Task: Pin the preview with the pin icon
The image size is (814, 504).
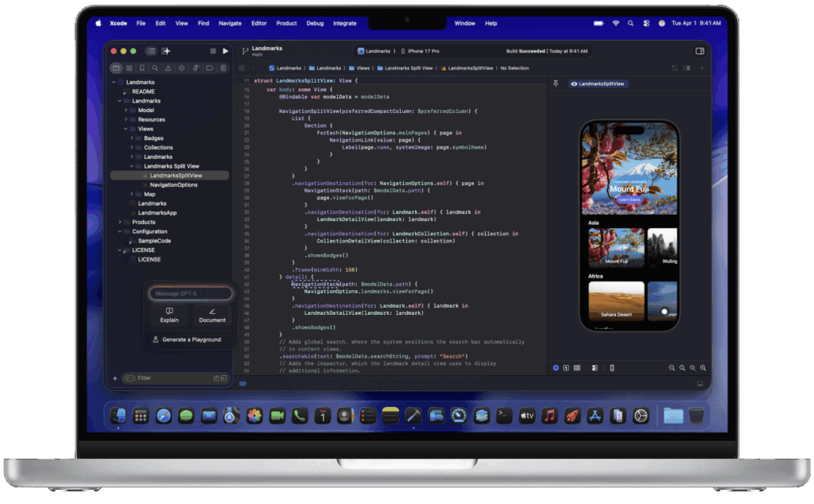Action: pos(556,83)
